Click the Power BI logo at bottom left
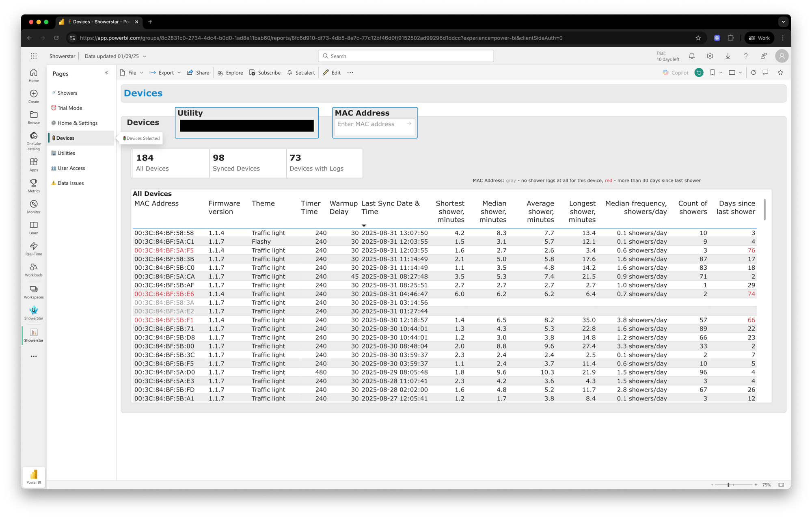The height and width of the screenshot is (517, 812). 34,476
